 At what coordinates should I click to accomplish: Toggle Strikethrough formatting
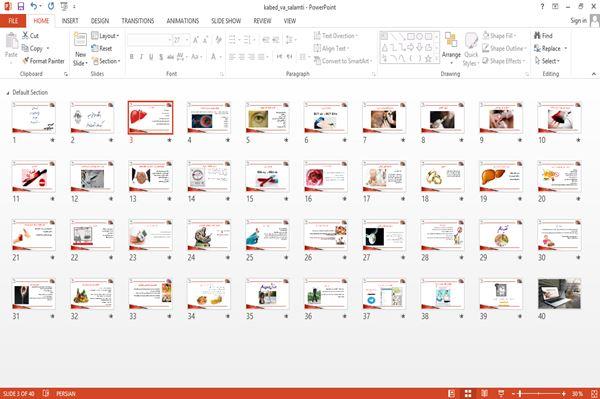tap(170, 57)
